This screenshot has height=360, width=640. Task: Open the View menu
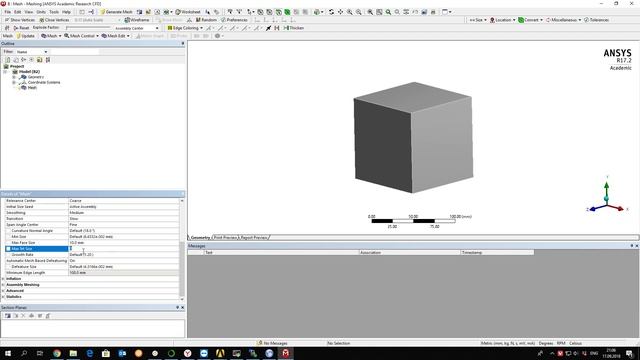point(29,12)
